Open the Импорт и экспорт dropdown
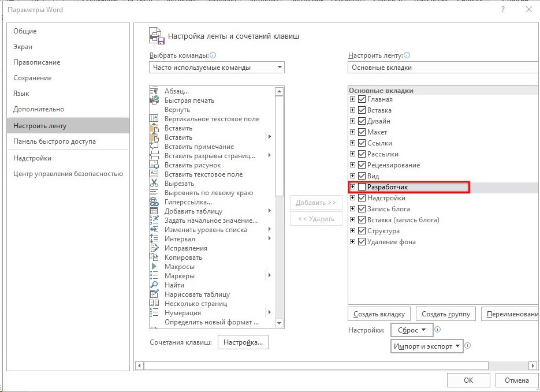The image size is (540, 392). pyautogui.click(x=427, y=346)
